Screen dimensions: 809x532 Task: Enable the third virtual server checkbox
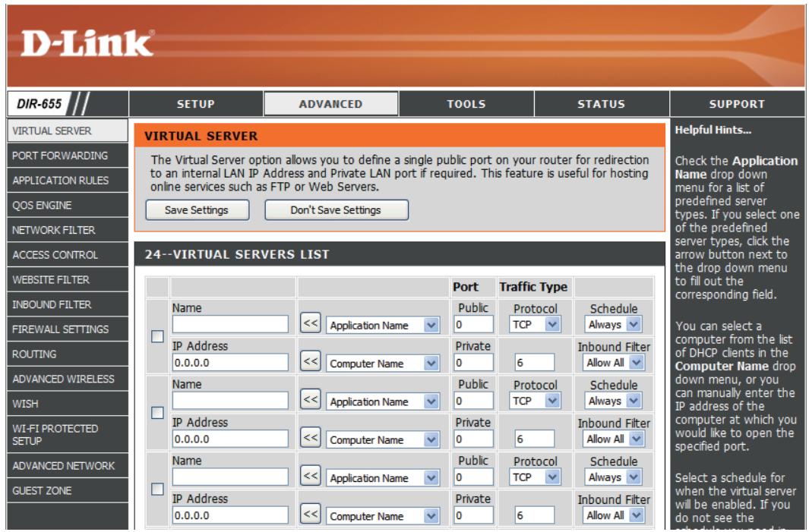click(x=157, y=490)
